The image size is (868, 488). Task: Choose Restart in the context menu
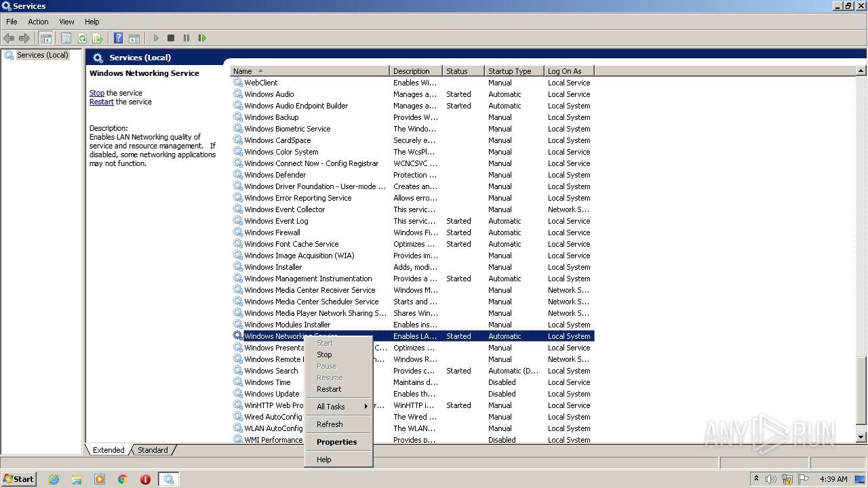point(338,389)
